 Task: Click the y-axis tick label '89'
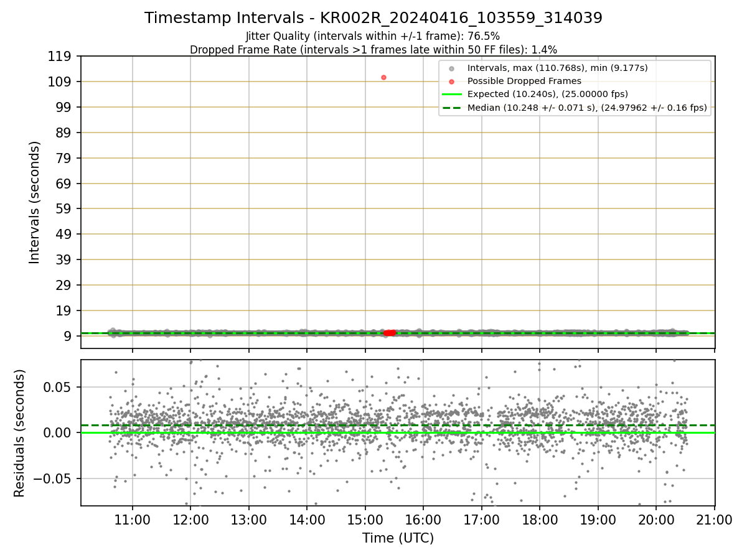click(x=65, y=133)
